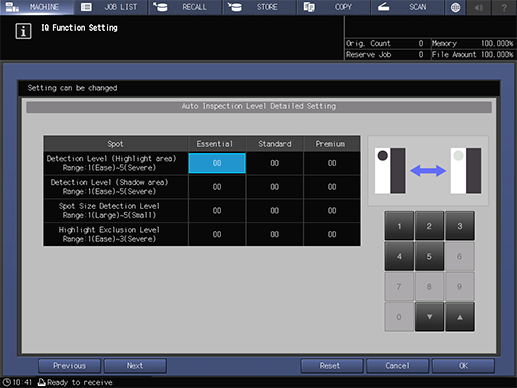Open the MACHINE tab

pyautogui.click(x=36, y=7)
